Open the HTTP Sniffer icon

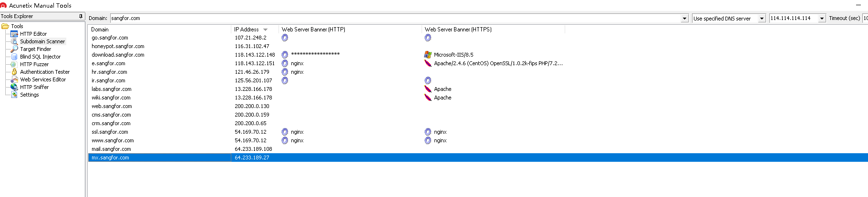pyautogui.click(x=14, y=87)
